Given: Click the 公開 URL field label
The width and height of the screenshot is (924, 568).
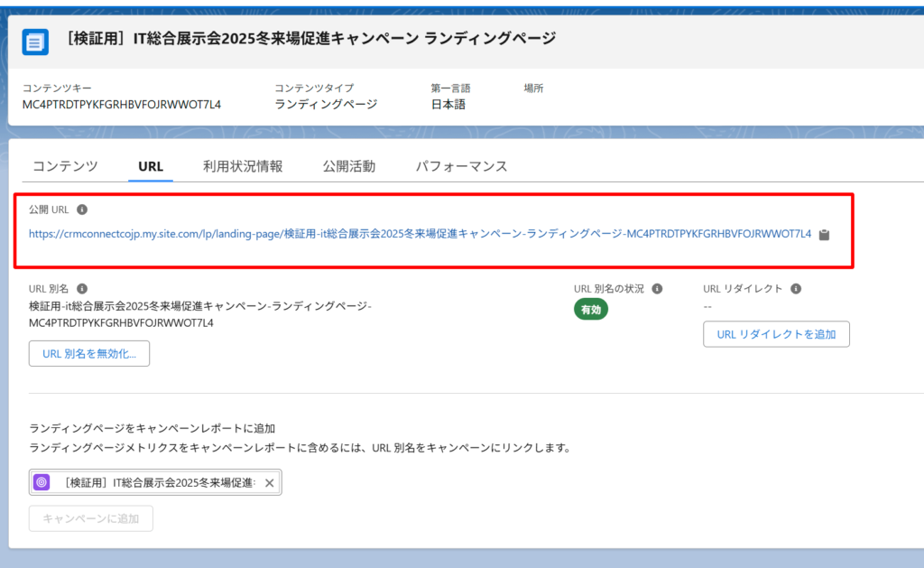Looking at the screenshot, I should point(49,210).
